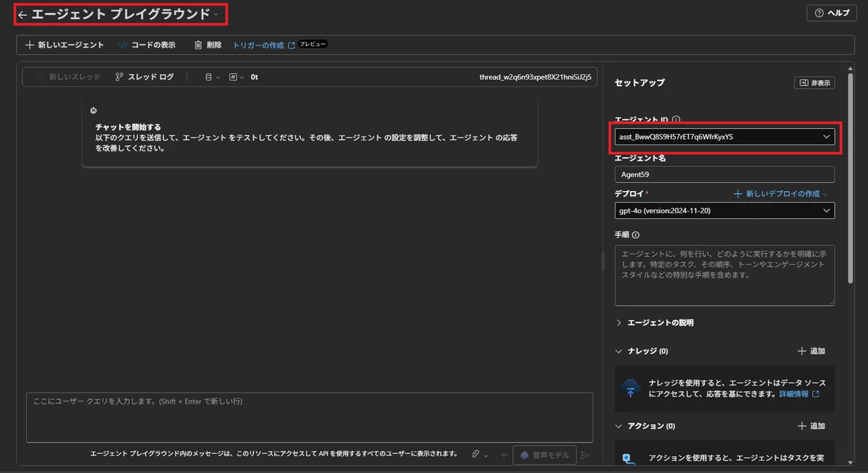Follow the トリガーの作成 link
The height and width of the screenshot is (473, 868).
pyautogui.click(x=263, y=45)
